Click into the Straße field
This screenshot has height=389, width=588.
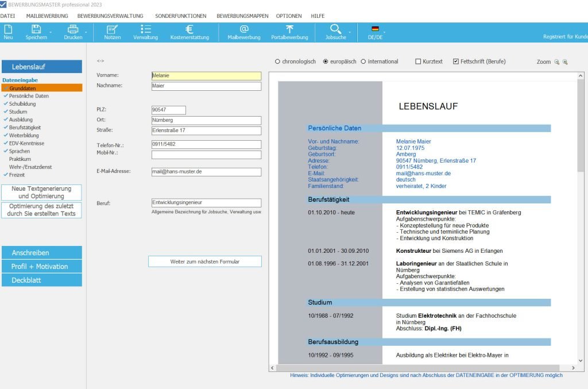[x=206, y=130]
